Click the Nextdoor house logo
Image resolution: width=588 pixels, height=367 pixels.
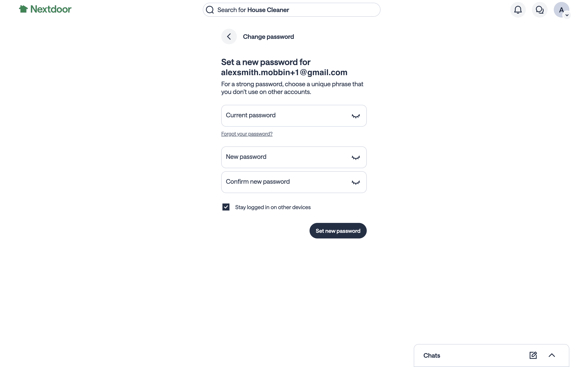tap(23, 9)
